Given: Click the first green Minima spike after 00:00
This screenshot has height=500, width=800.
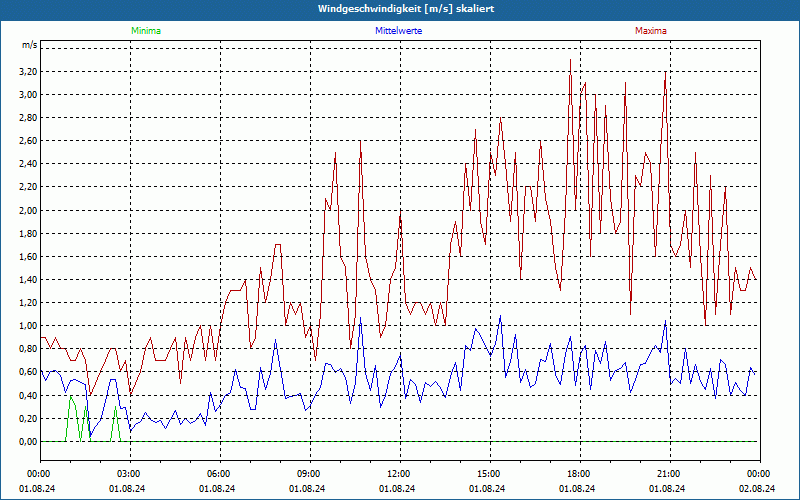Looking at the screenshot, I should (x=70, y=396).
